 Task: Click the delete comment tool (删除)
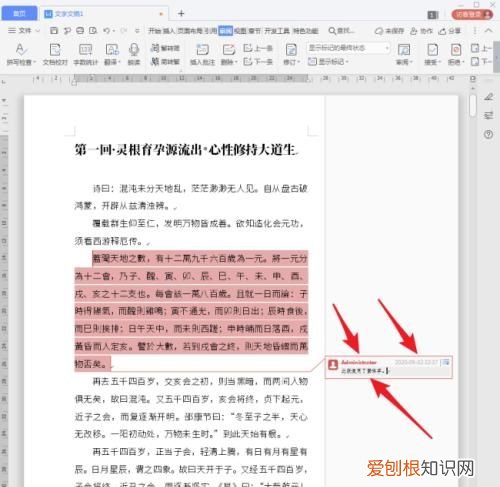click(229, 54)
